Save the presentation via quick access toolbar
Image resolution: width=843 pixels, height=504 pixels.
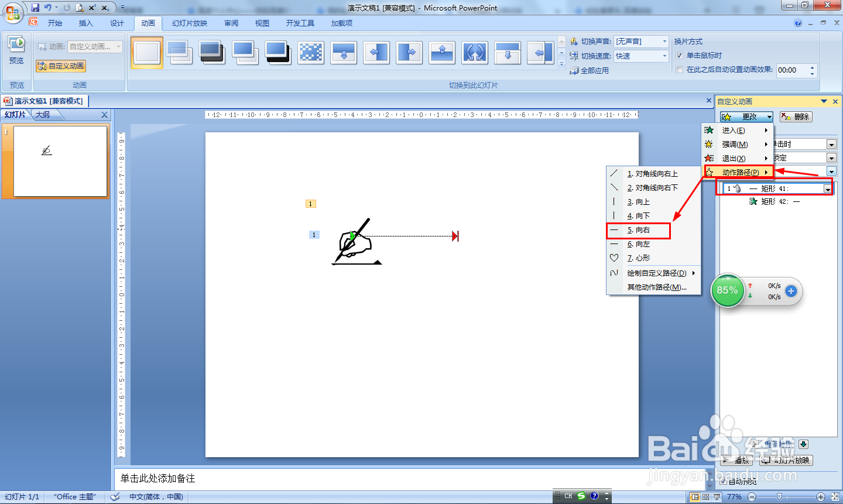tap(35, 8)
